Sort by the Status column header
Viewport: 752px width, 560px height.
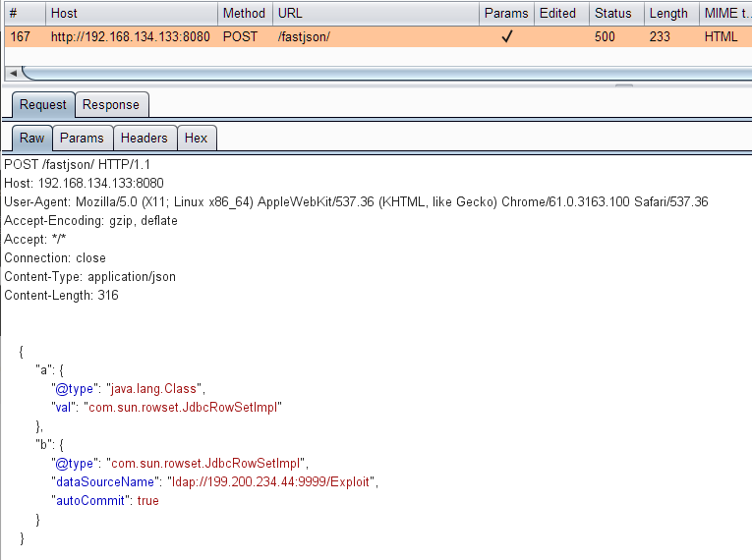616,14
